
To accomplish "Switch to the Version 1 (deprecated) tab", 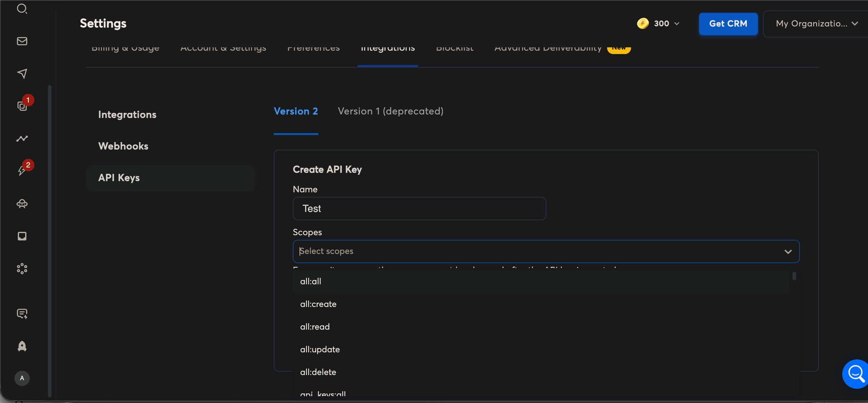I will tap(390, 111).
